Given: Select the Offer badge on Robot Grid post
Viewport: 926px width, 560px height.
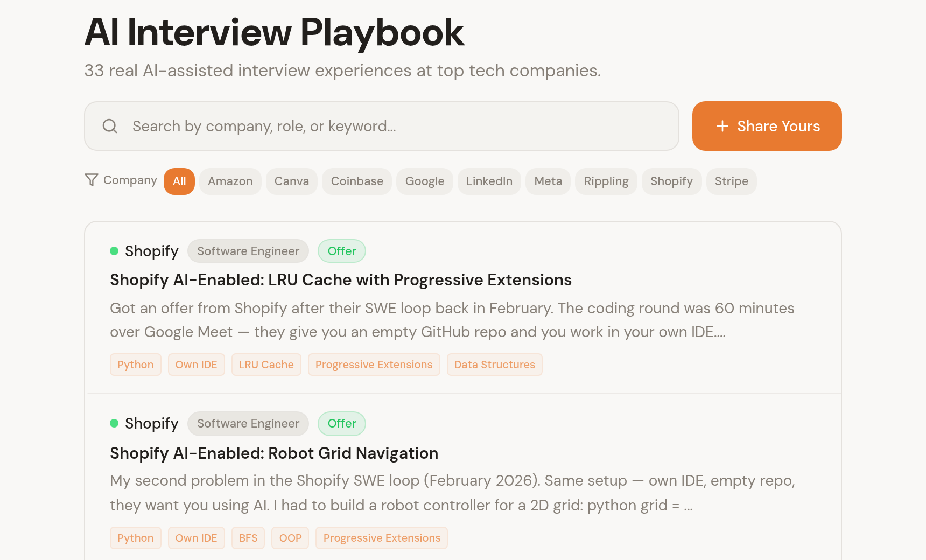Looking at the screenshot, I should point(341,424).
